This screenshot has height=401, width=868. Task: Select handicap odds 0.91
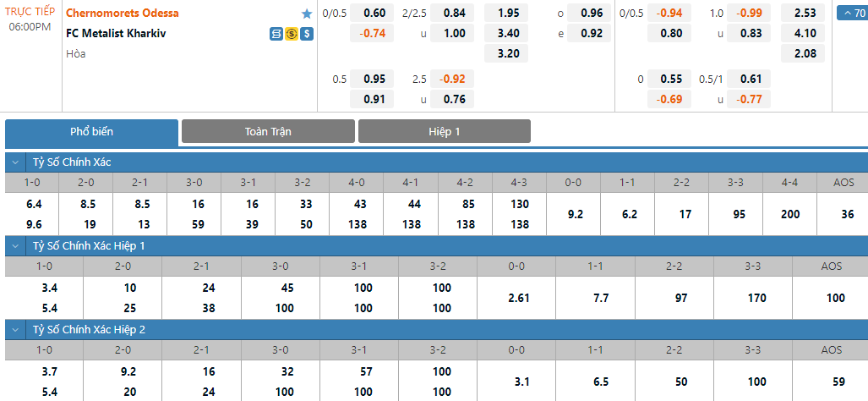372,100
